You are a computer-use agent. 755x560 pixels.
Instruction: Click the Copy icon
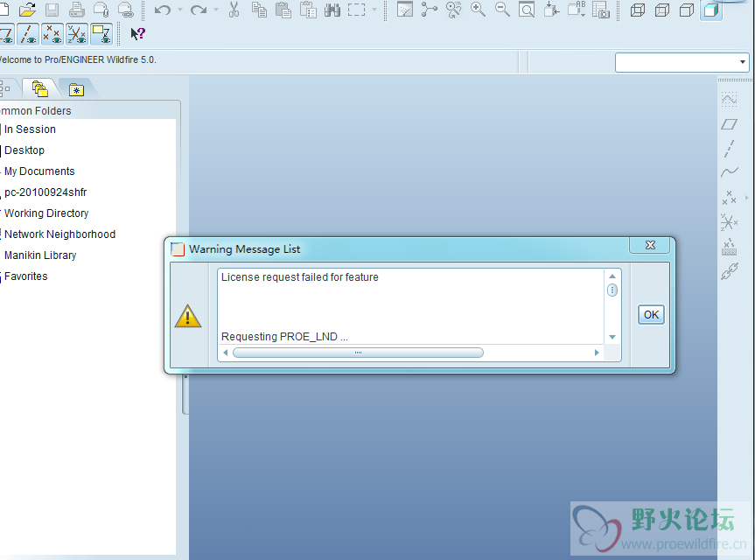[259, 9]
